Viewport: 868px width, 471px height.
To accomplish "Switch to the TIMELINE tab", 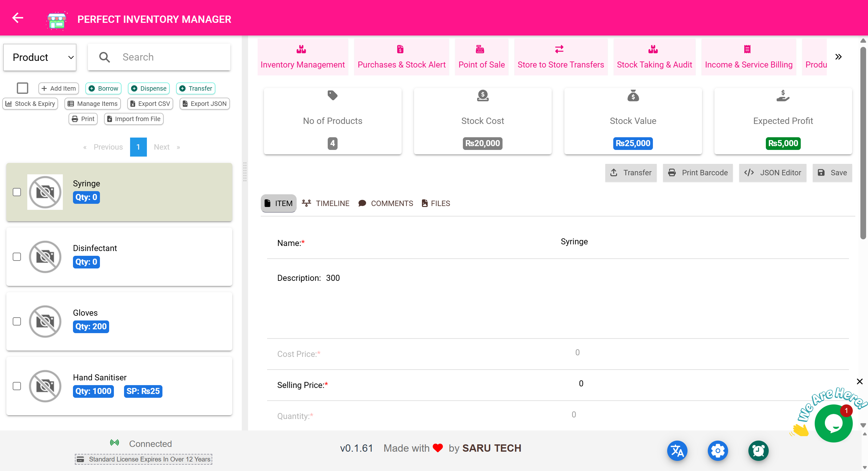I will (325, 203).
